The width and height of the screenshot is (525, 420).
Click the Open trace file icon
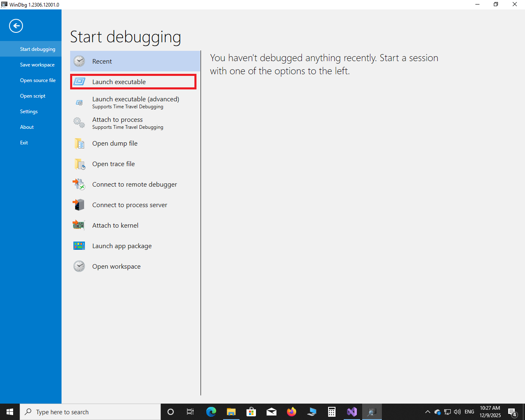tap(79, 164)
